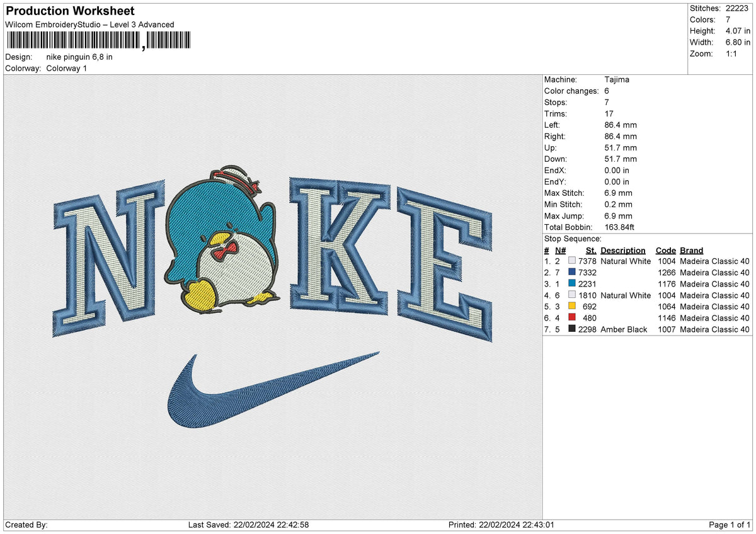Click the Height value 4.07 in
This screenshot has width=756, height=534.
[736, 31]
